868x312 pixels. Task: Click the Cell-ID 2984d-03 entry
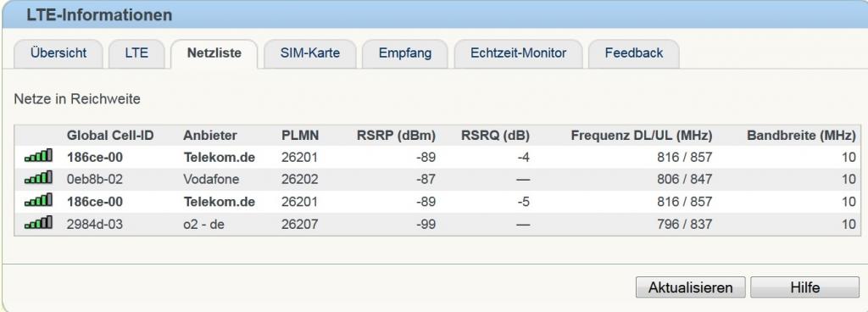(x=95, y=224)
